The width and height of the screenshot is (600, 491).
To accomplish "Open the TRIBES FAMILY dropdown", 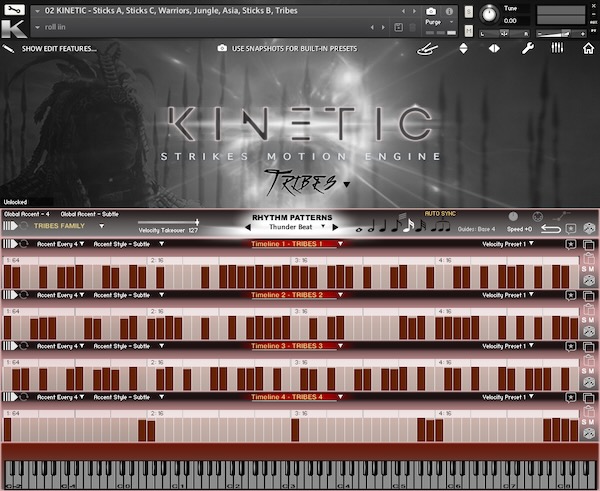I will click(70, 226).
